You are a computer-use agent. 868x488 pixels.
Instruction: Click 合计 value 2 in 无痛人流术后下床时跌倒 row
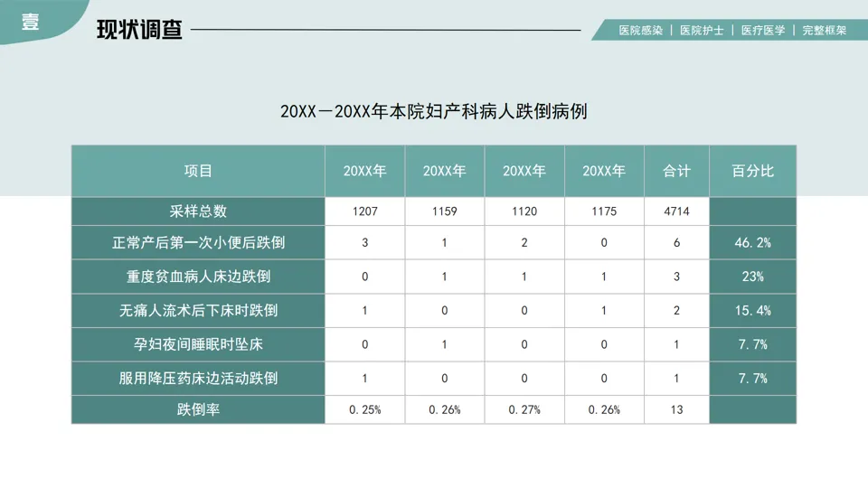pyautogui.click(x=676, y=310)
